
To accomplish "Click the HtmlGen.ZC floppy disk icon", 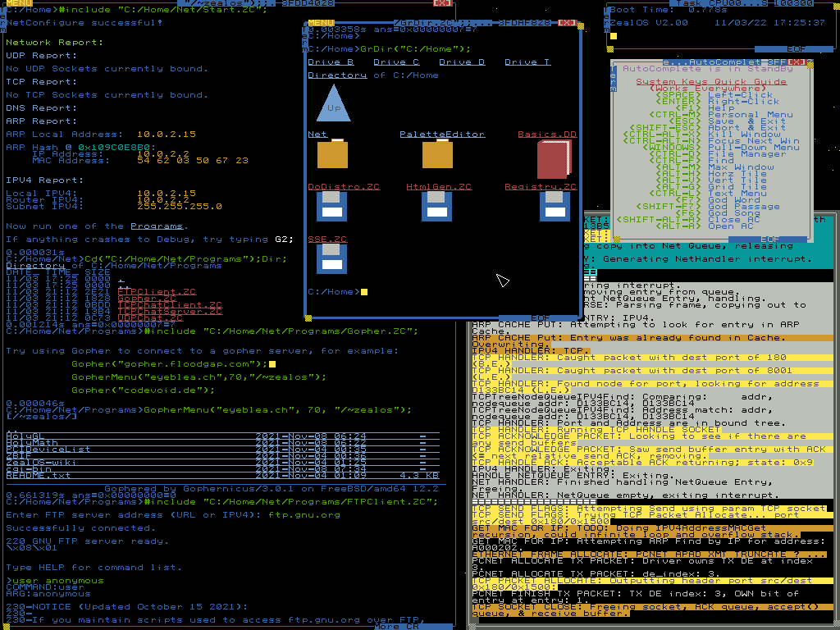I will [436, 206].
